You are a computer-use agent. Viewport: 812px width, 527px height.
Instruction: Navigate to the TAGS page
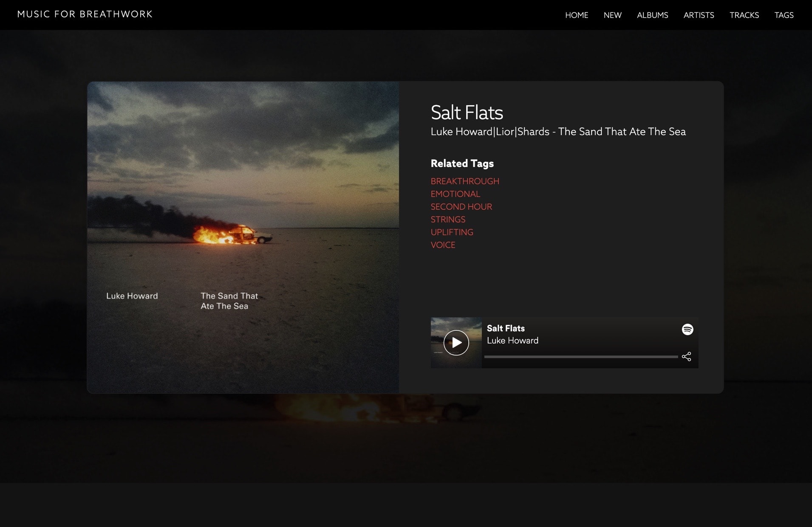click(x=784, y=15)
